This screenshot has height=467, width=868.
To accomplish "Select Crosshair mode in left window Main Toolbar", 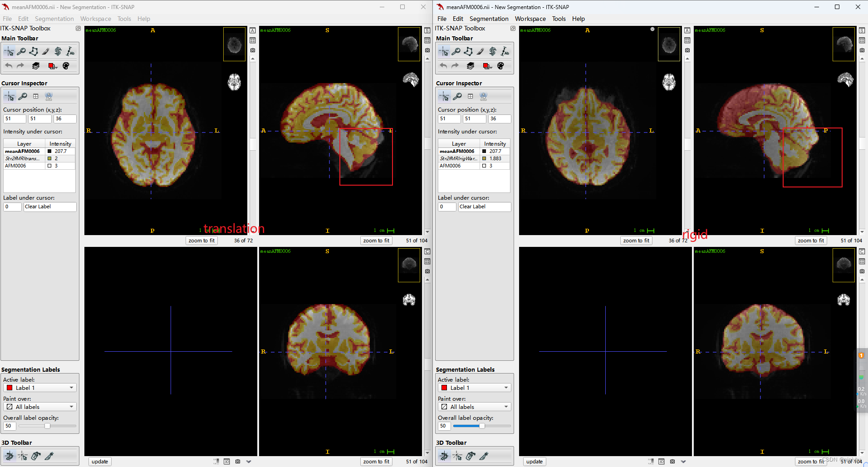I will point(9,52).
